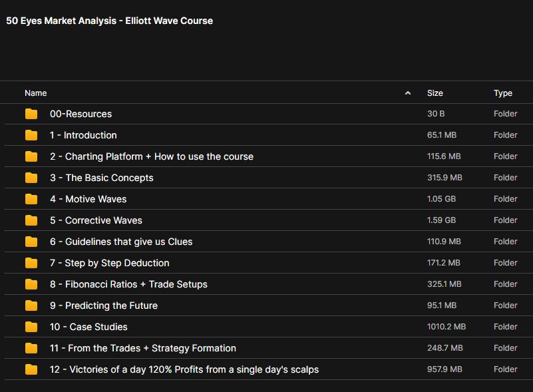The height and width of the screenshot is (392, 533).
Task: Click the folder icon beside 5 - Corrective Waves
Action: 31,220
